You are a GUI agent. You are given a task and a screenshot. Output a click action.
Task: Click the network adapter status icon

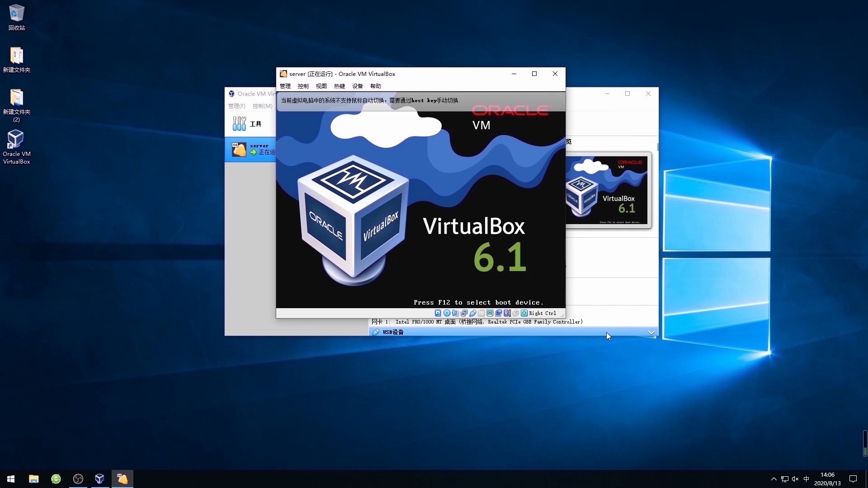464,313
